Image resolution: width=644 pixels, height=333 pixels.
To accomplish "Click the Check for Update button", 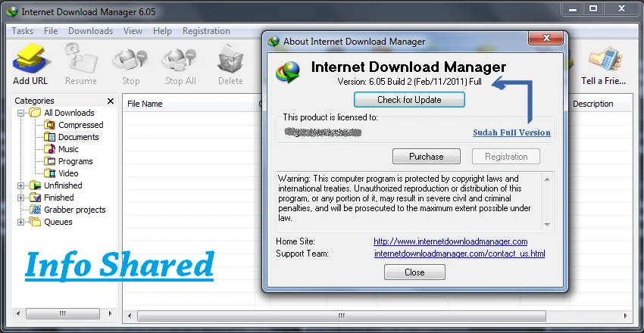I will point(409,100).
